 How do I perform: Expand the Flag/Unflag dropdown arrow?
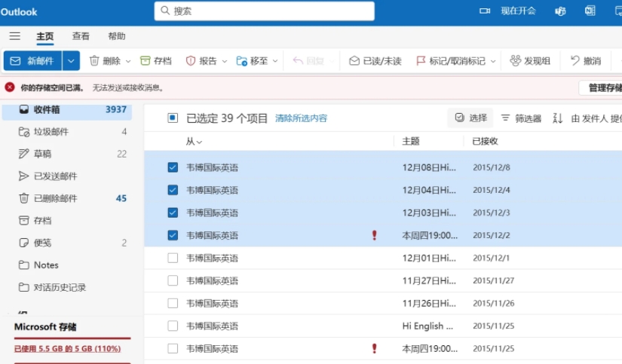(x=493, y=61)
